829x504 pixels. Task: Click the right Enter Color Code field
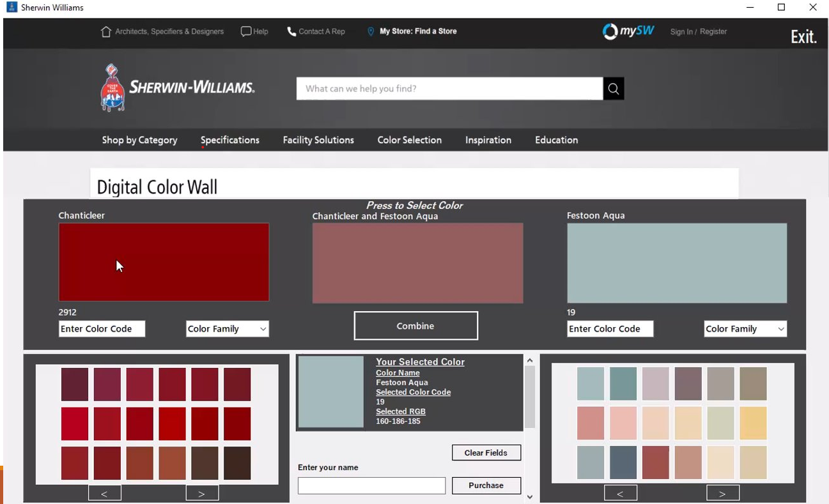point(610,329)
